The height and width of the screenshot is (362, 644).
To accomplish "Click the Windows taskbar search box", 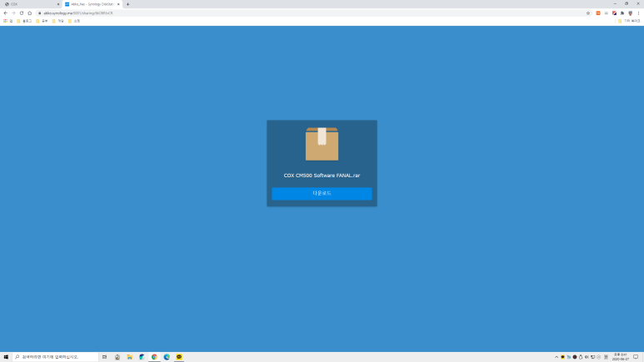I will [x=56, y=357].
